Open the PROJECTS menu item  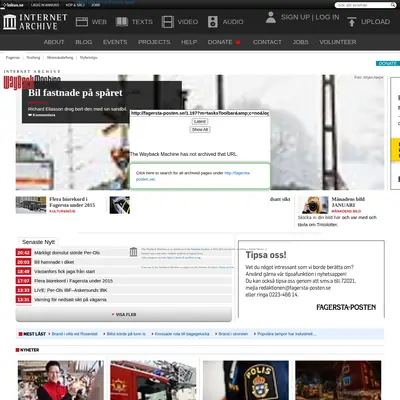154,42
